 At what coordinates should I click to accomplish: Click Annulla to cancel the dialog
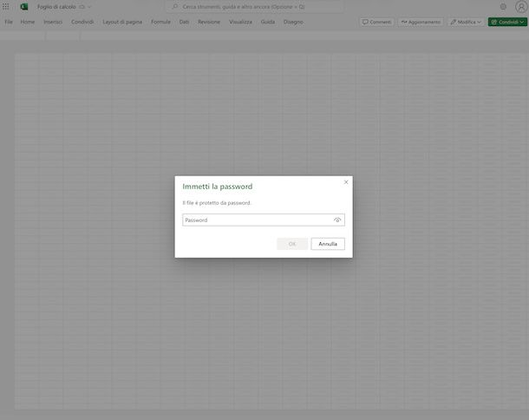click(328, 244)
